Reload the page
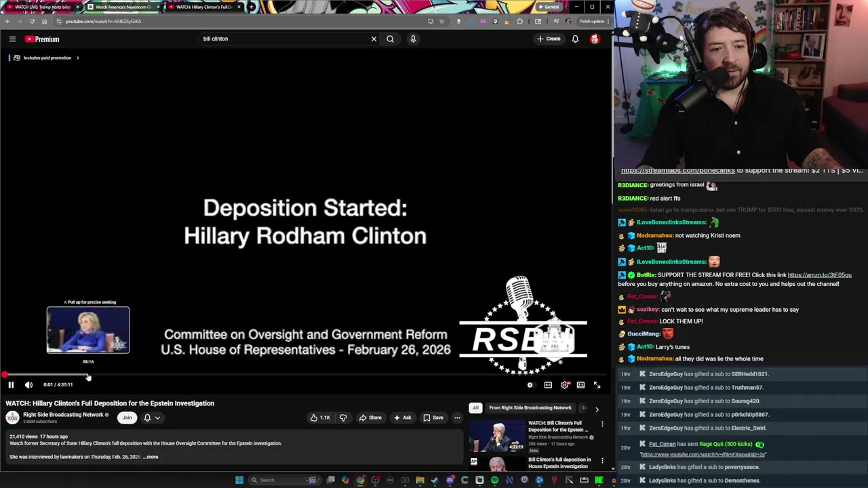 (x=32, y=21)
